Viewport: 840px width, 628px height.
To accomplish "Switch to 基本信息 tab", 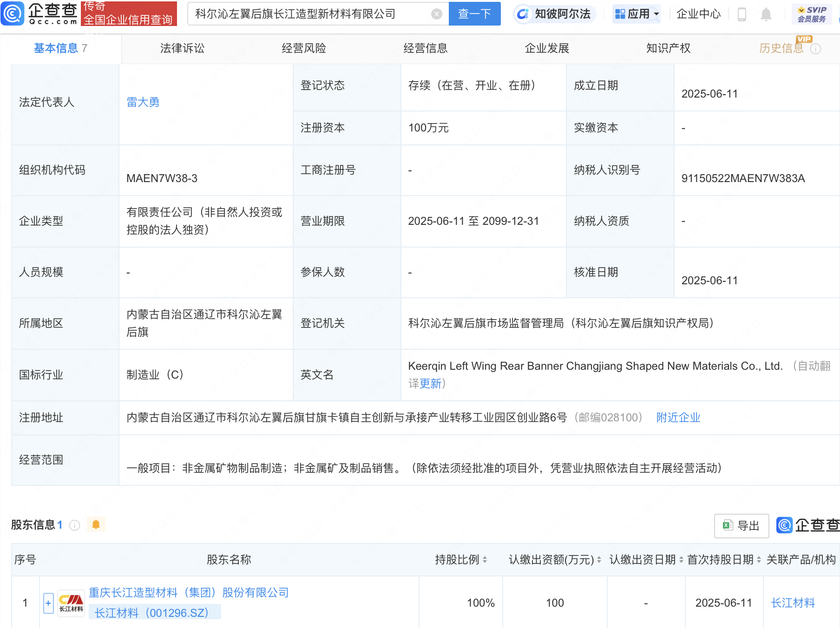I will [x=60, y=48].
